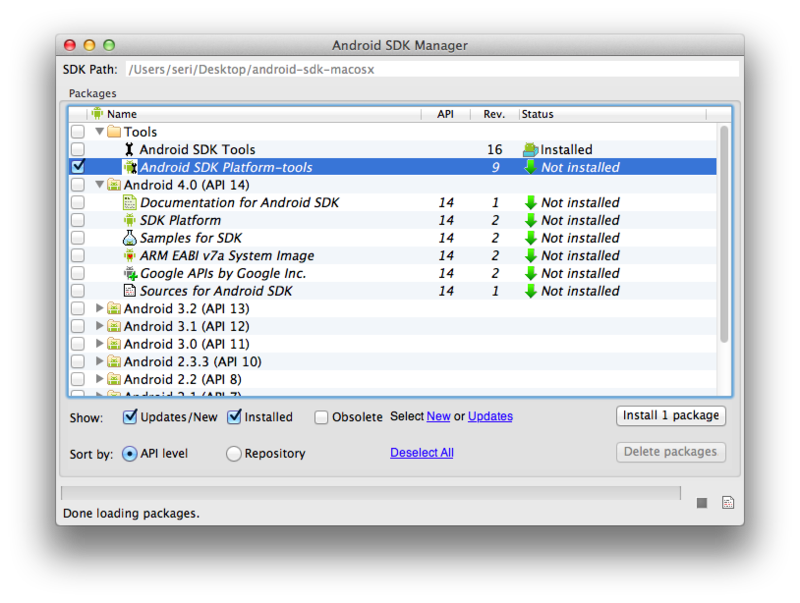Click the Samples for SDK flask icon

click(130, 238)
